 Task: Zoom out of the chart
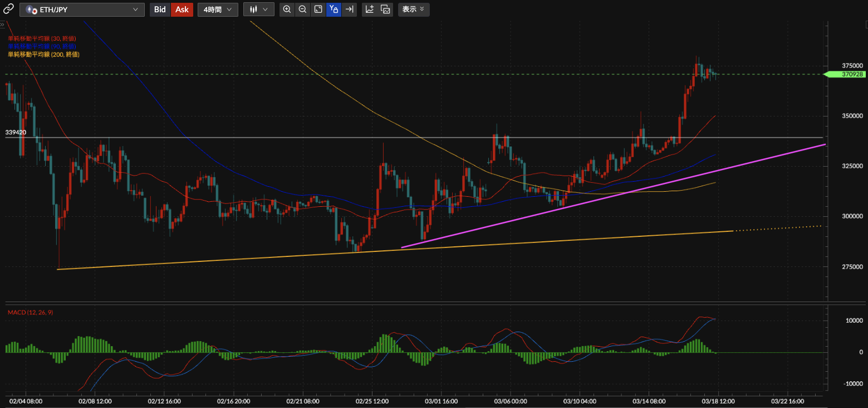[x=302, y=9]
